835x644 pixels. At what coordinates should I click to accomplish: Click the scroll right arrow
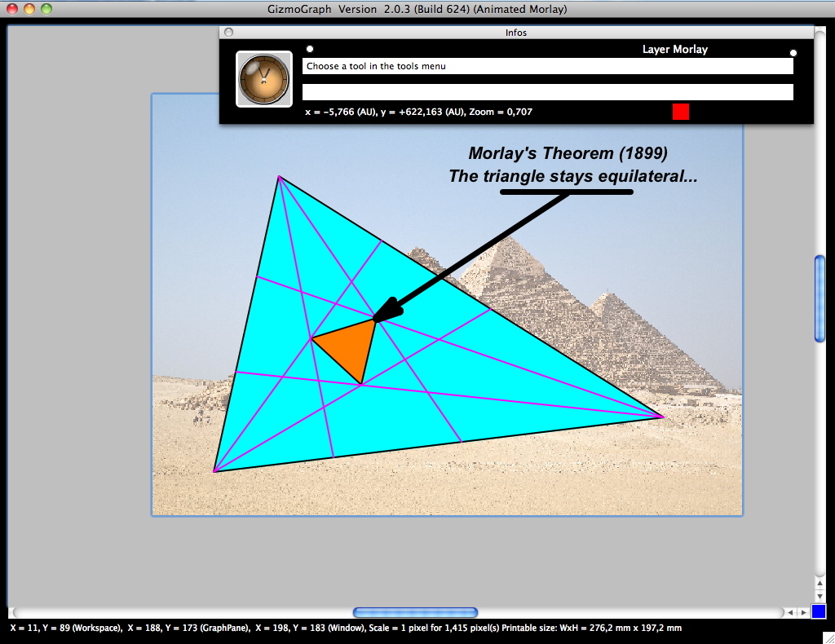[x=803, y=612]
